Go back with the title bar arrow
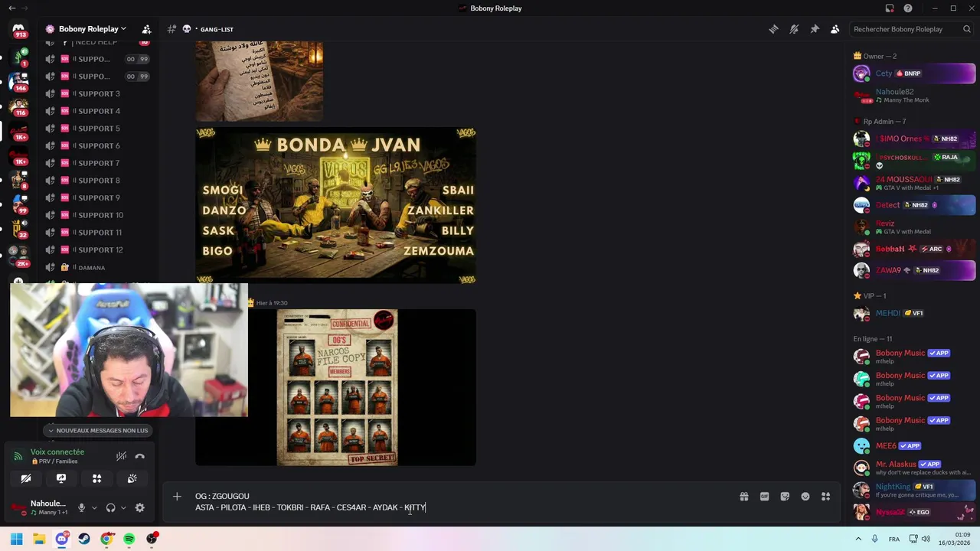This screenshot has width=980, height=551. (11, 8)
